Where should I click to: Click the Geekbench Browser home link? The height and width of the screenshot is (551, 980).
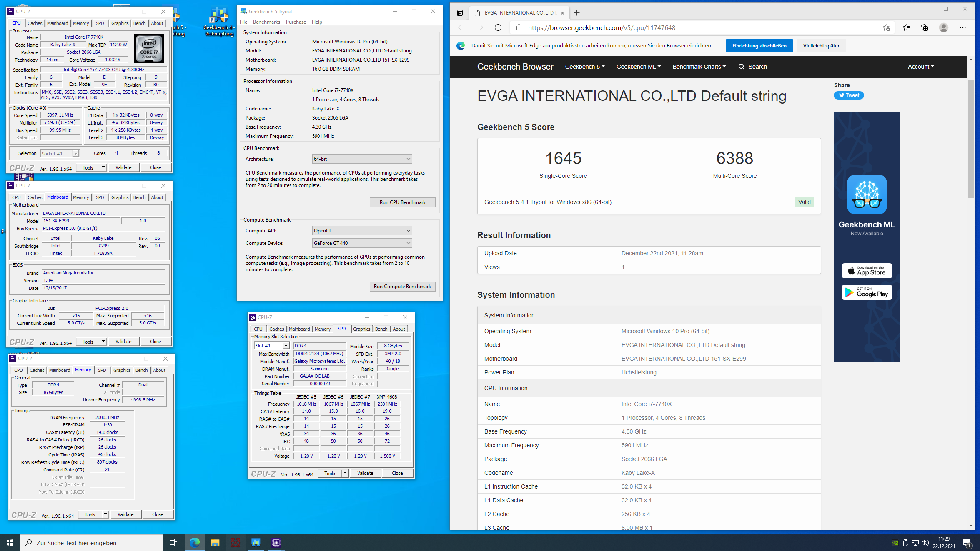515,67
